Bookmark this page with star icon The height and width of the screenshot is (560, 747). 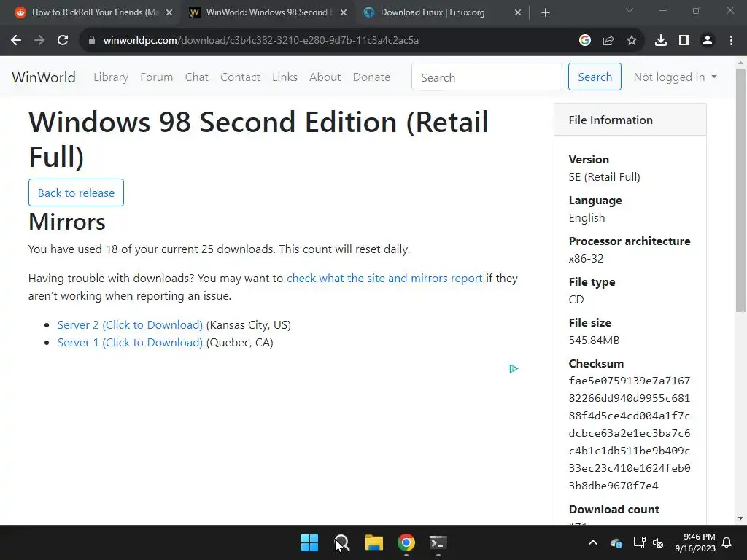click(x=632, y=41)
